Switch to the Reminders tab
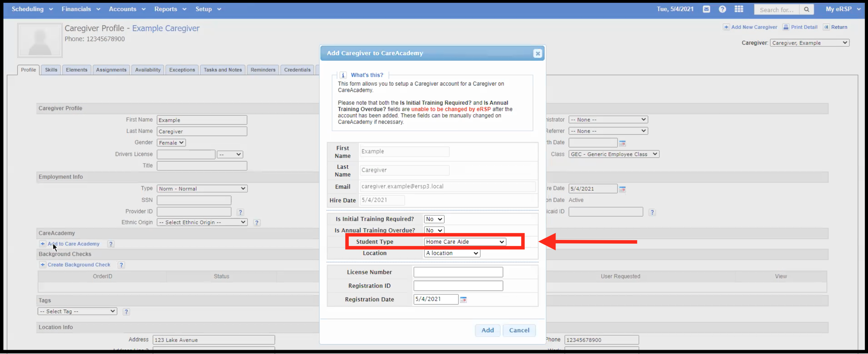868x354 pixels. tap(263, 70)
